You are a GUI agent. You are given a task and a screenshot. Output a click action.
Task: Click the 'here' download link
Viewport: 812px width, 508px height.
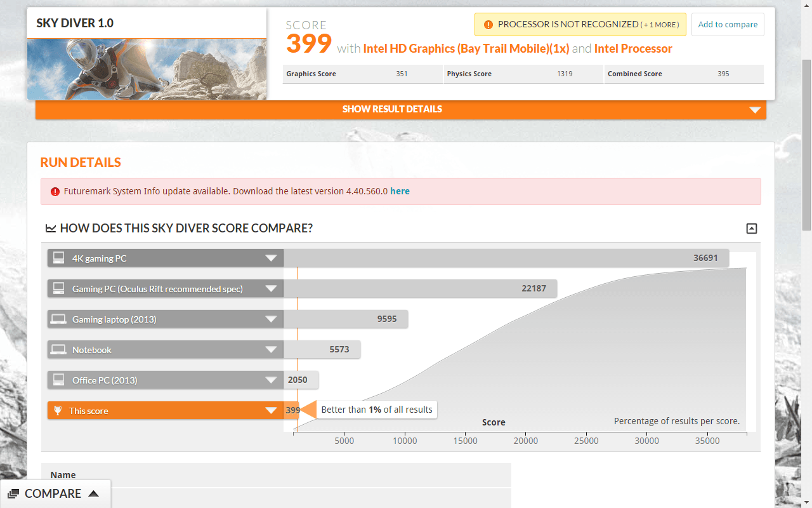tap(400, 191)
